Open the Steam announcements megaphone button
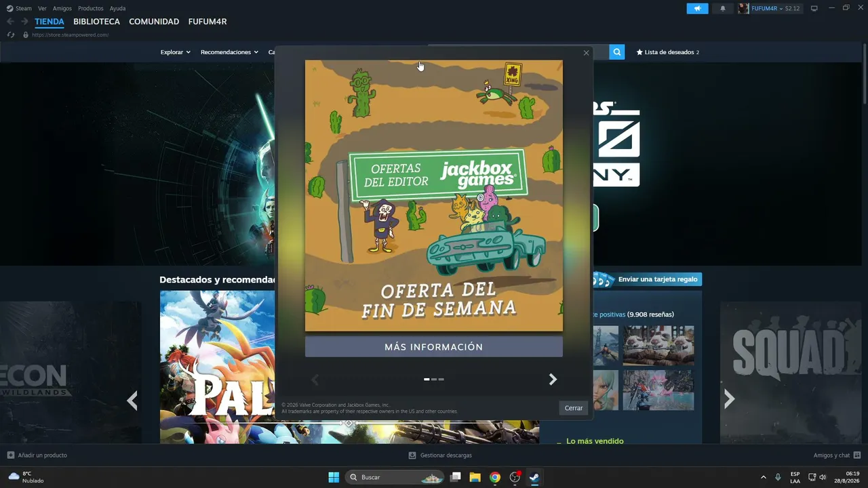 click(697, 8)
